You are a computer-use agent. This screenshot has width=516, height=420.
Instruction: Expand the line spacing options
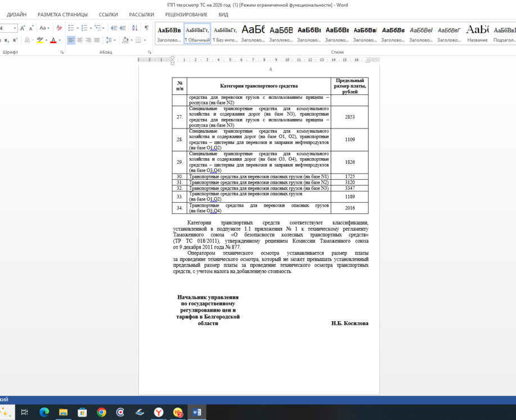(x=111, y=40)
